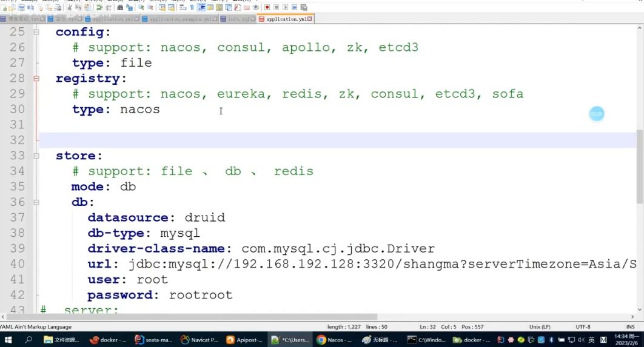The width and height of the screenshot is (644, 347).
Task: Click UTF-8 encoding in status bar
Action: coord(583,327)
